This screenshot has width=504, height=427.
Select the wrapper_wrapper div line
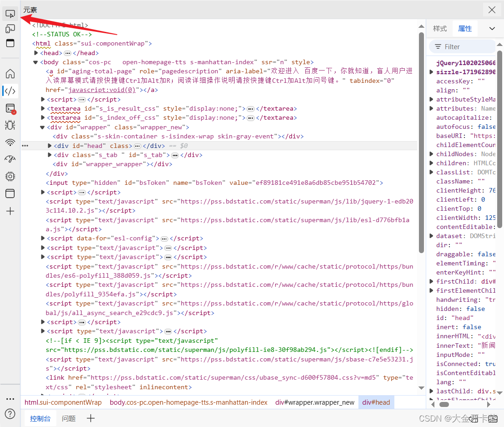[x=112, y=164]
